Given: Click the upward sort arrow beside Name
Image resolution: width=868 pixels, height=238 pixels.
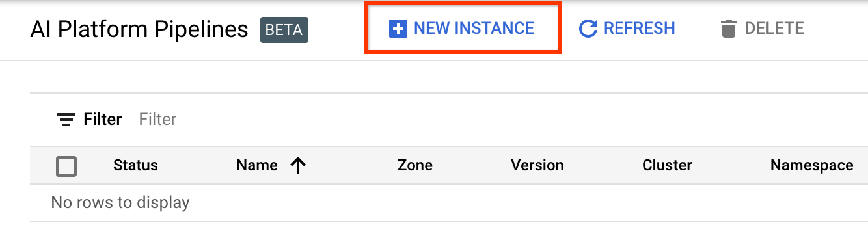Looking at the screenshot, I should (x=298, y=166).
